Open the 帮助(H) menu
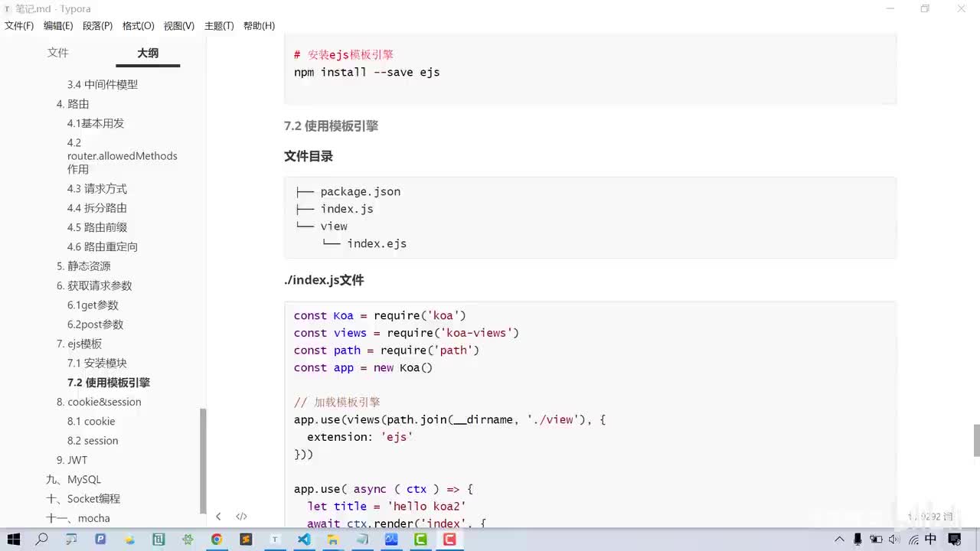The image size is (980, 551). pos(259,26)
